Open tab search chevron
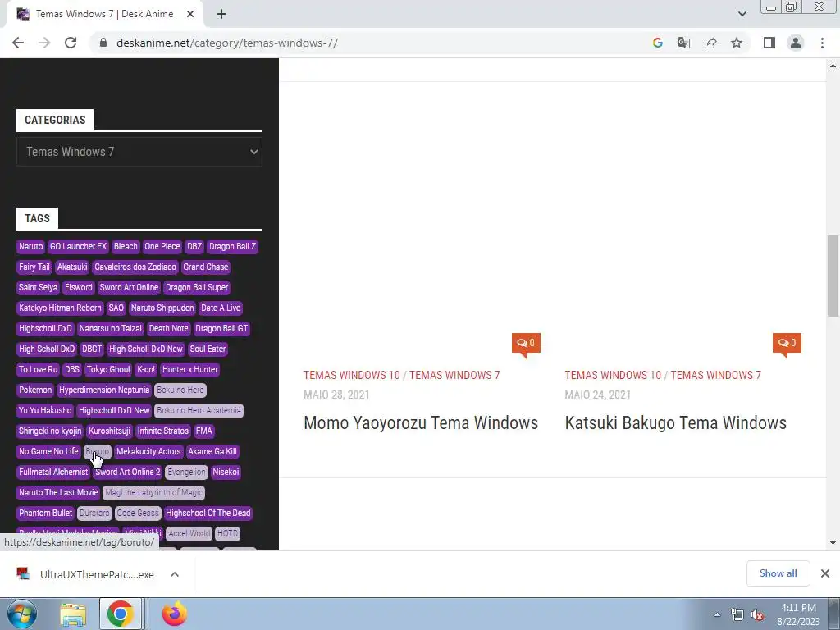This screenshot has height=630, width=840. pyautogui.click(x=742, y=14)
